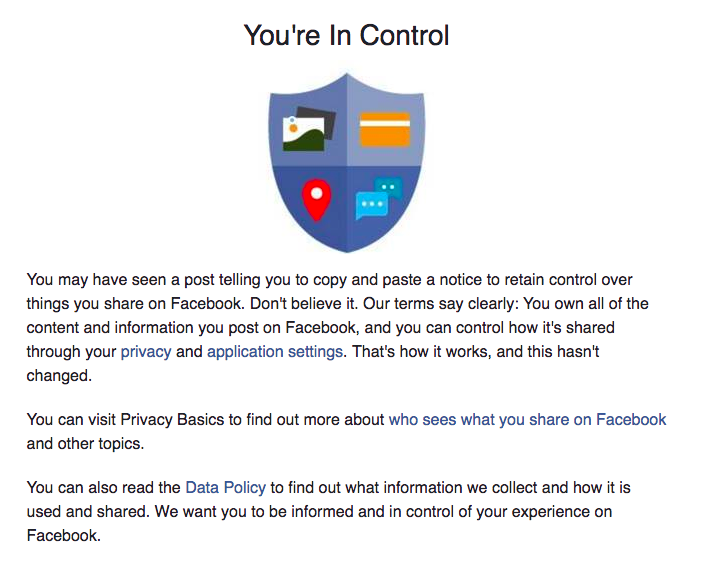This screenshot has height=579, width=717.
Task: Open the application settings link
Action: (x=275, y=352)
